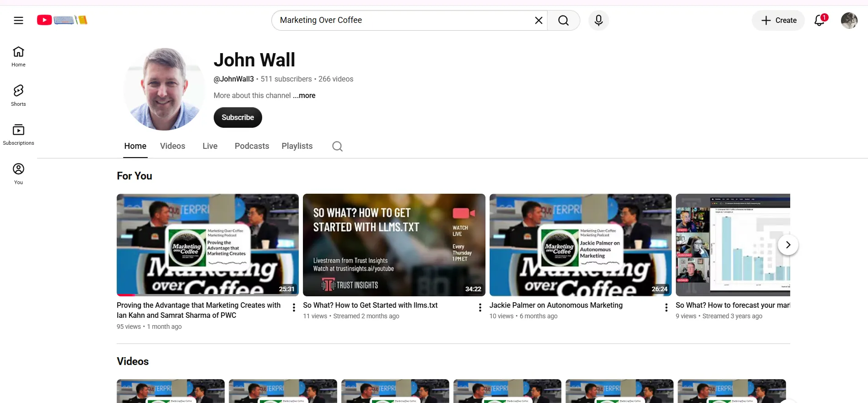Clear the search box with the X

pyautogui.click(x=539, y=20)
